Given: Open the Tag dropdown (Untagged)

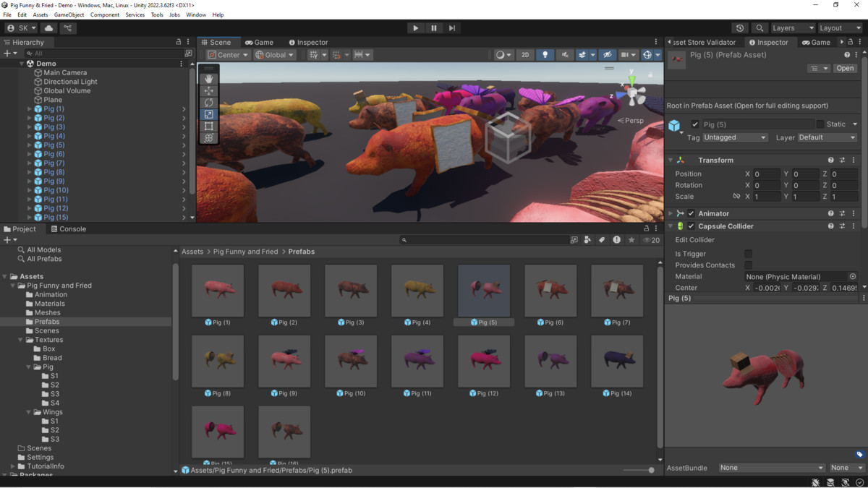Looking at the screenshot, I should [735, 137].
